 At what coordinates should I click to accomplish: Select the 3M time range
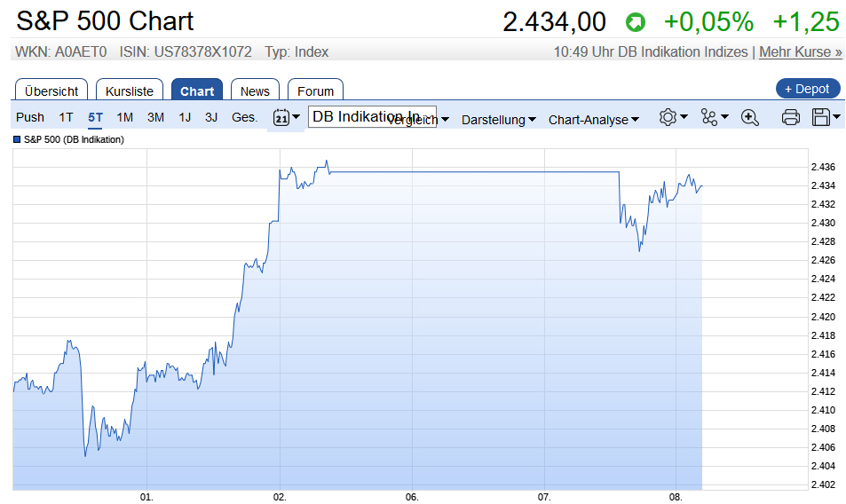tap(156, 117)
